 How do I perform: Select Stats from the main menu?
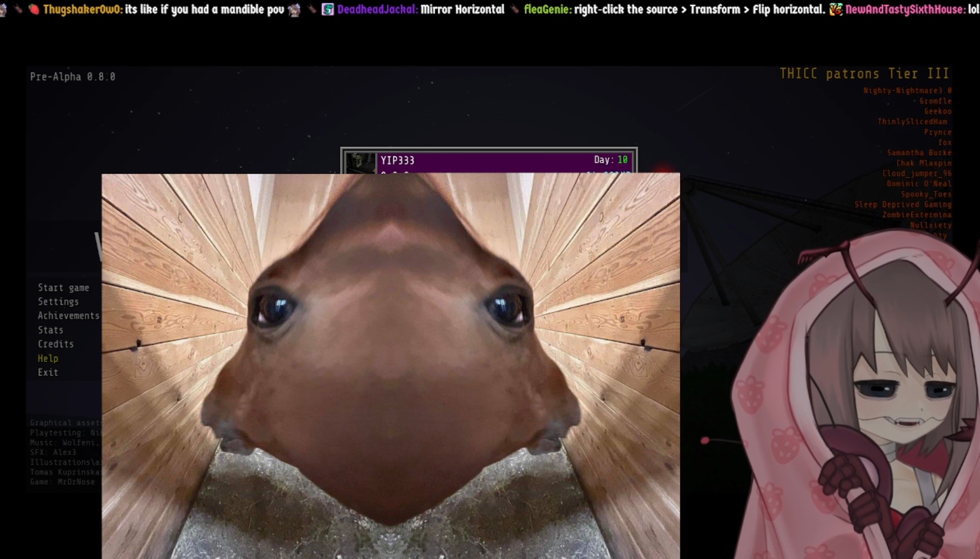click(x=50, y=330)
